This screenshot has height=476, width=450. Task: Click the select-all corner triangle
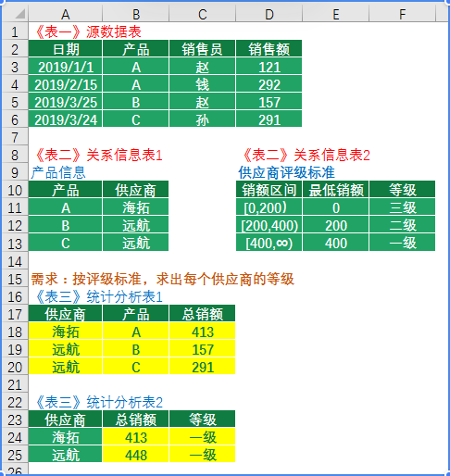(x=19, y=14)
